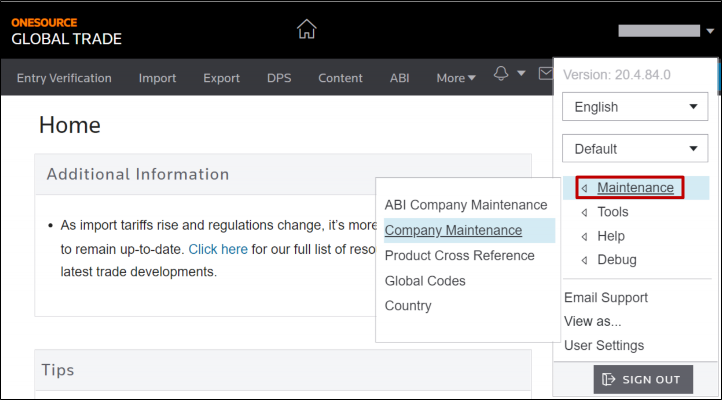Click the ONESOURCE Global Trade logo
The image size is (722, 400).
pos(66,31)
